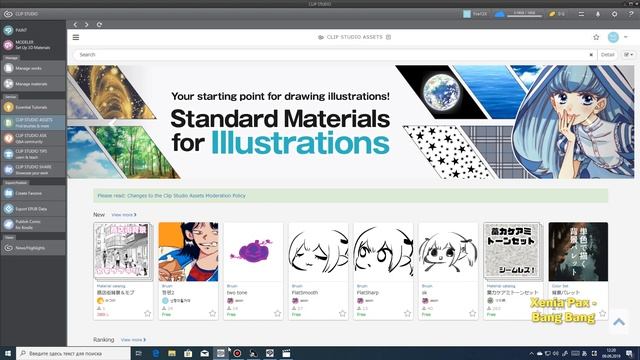Click the cloud storage usage bar
The image size is (640, 360).
pyautogui.click(x=524, y=15)
